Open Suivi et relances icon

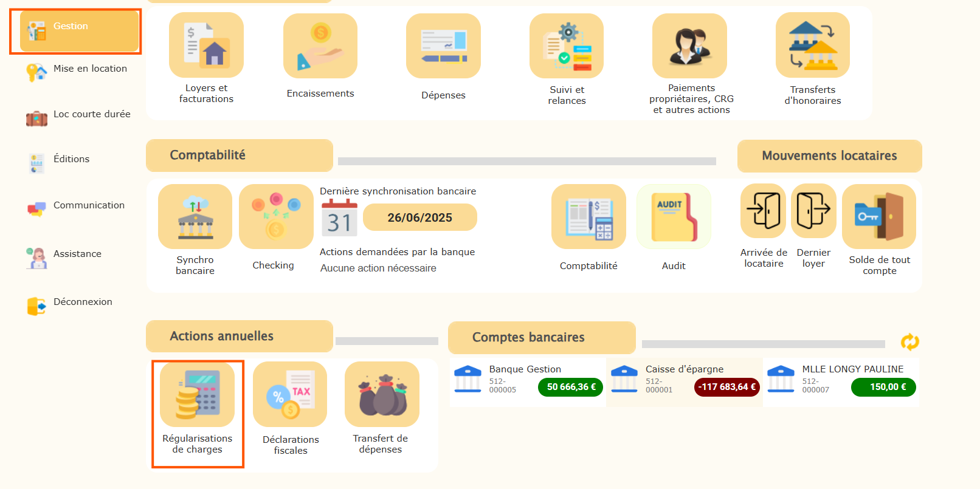567,46
